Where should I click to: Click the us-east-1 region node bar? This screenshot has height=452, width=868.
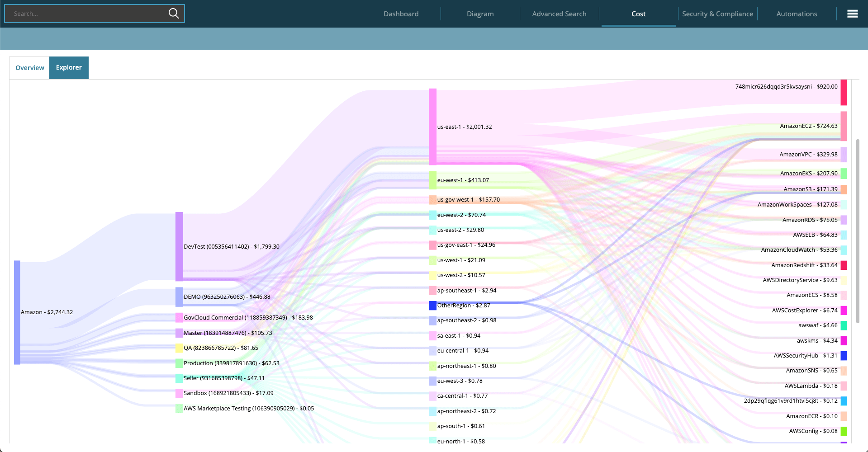(432, 127)
